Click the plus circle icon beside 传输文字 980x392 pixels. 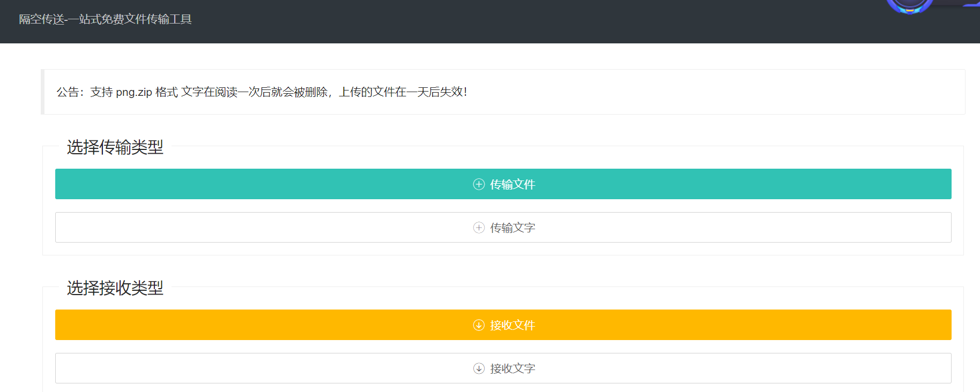[479, 228]
